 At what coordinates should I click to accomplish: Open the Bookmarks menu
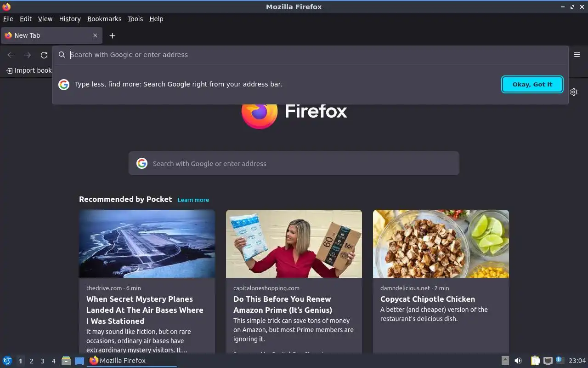104,19
